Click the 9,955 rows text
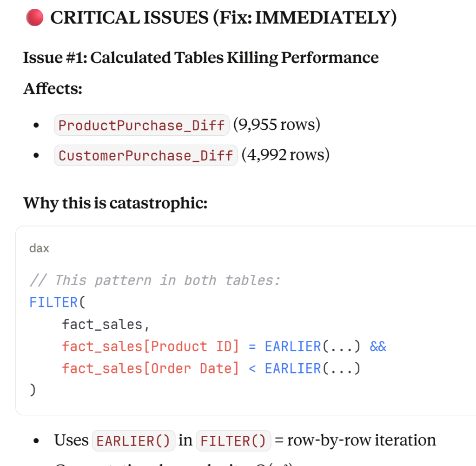 [x=277, y=125]
